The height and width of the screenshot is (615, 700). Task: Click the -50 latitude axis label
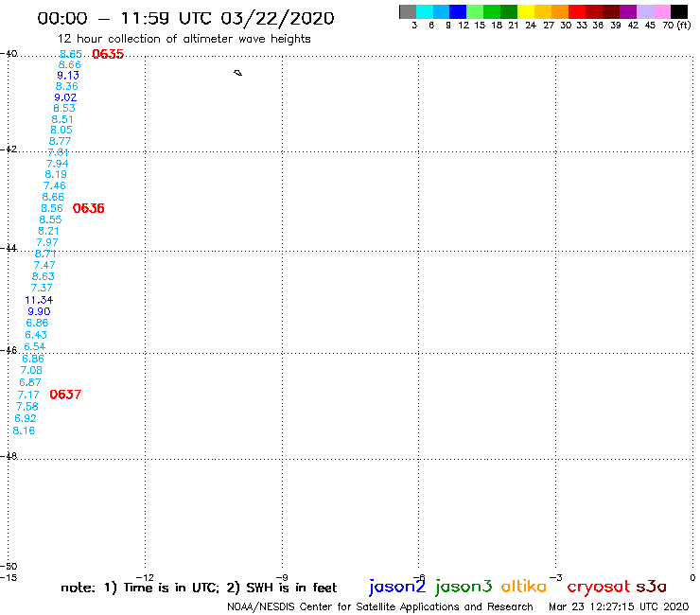point(9,567)
